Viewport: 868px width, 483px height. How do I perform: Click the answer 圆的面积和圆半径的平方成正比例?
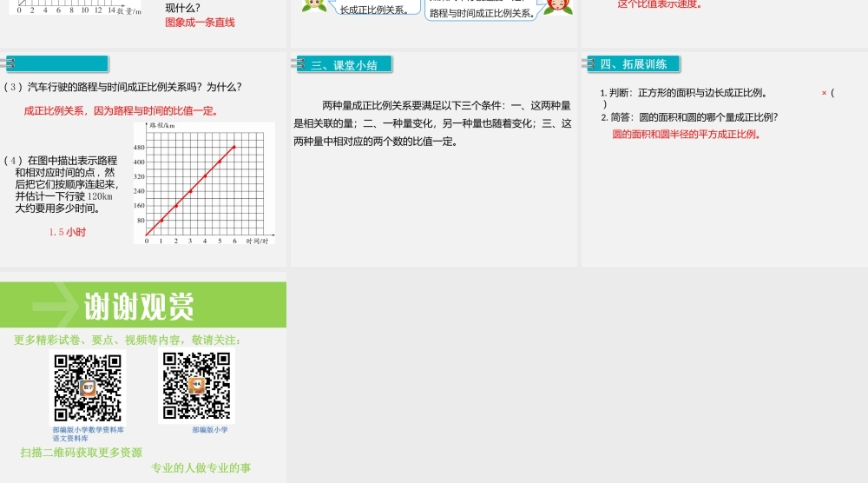click(x=686, y=134)
